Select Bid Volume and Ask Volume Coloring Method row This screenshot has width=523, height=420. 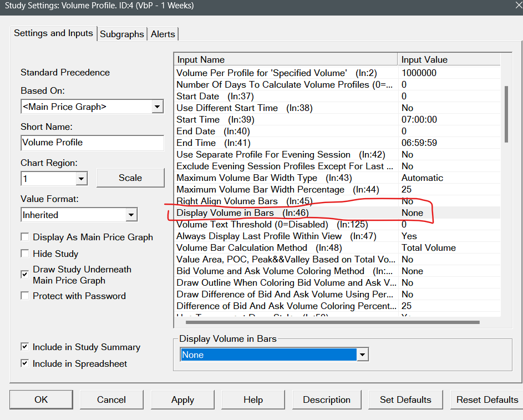coord(338,271)
